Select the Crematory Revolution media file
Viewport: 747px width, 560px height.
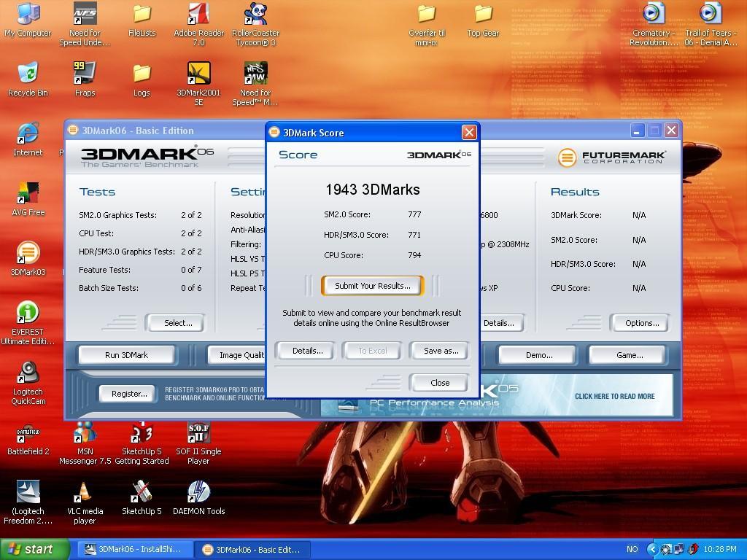tap(653, 24)
